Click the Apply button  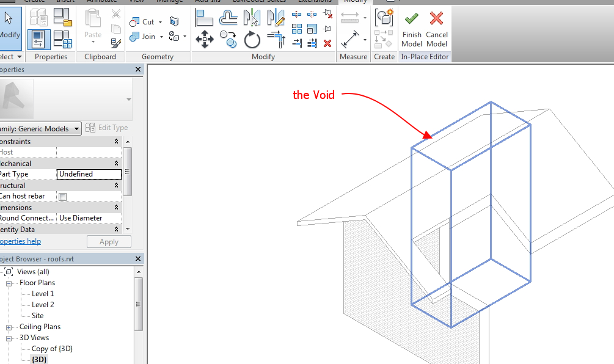pyautogui.click(x=109, y=242)
